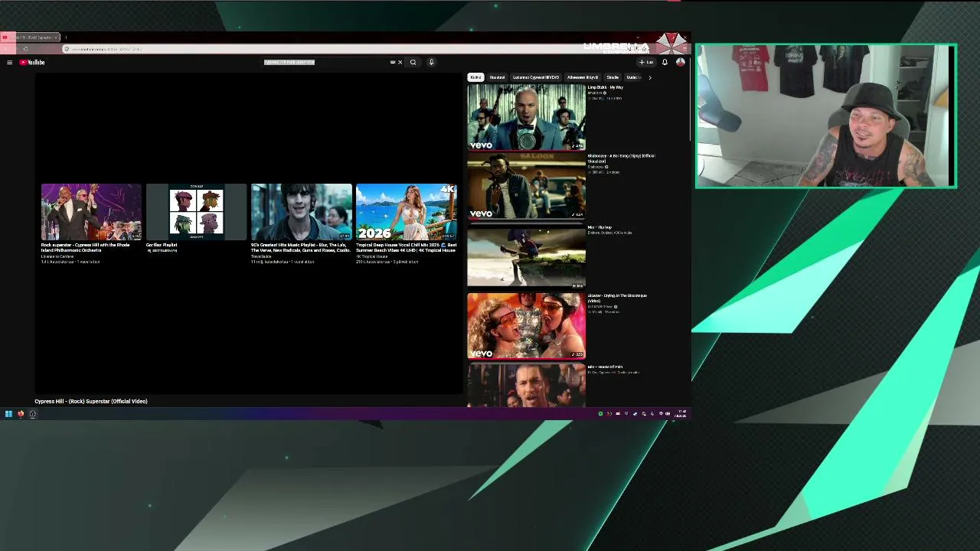Open 90's Greatest Hits Playlist end-screen thumbnail
Image resolution: width=980 pixels, height=551 pixels.
tap(302, 212)
